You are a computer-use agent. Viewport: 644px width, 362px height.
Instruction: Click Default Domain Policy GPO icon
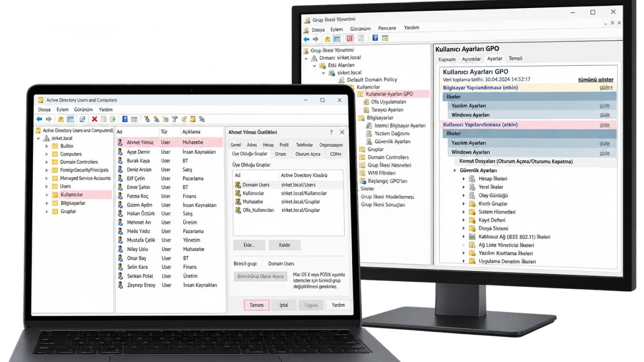(342, 79)
